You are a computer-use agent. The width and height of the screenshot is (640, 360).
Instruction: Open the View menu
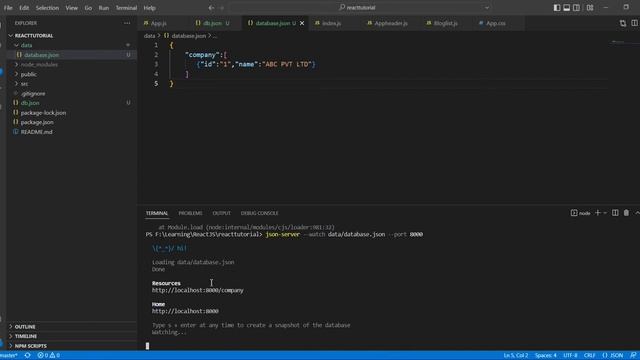(71, 8)
